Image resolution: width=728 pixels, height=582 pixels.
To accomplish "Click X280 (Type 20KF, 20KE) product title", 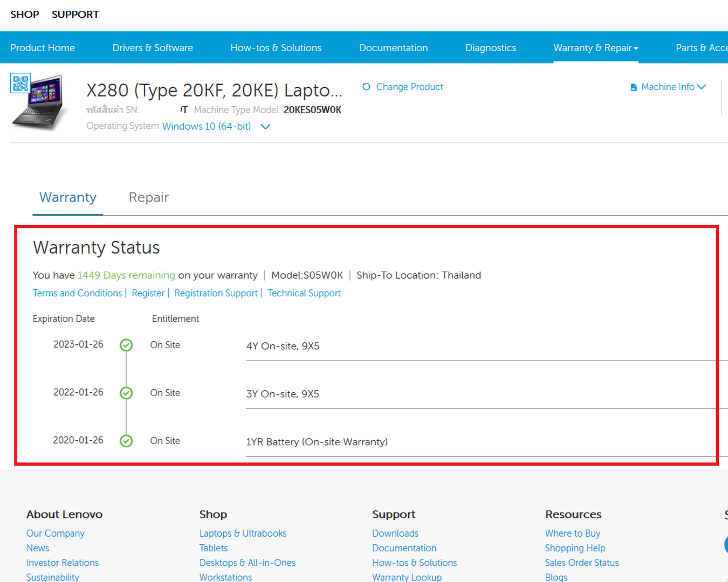I will pos(214,91).
